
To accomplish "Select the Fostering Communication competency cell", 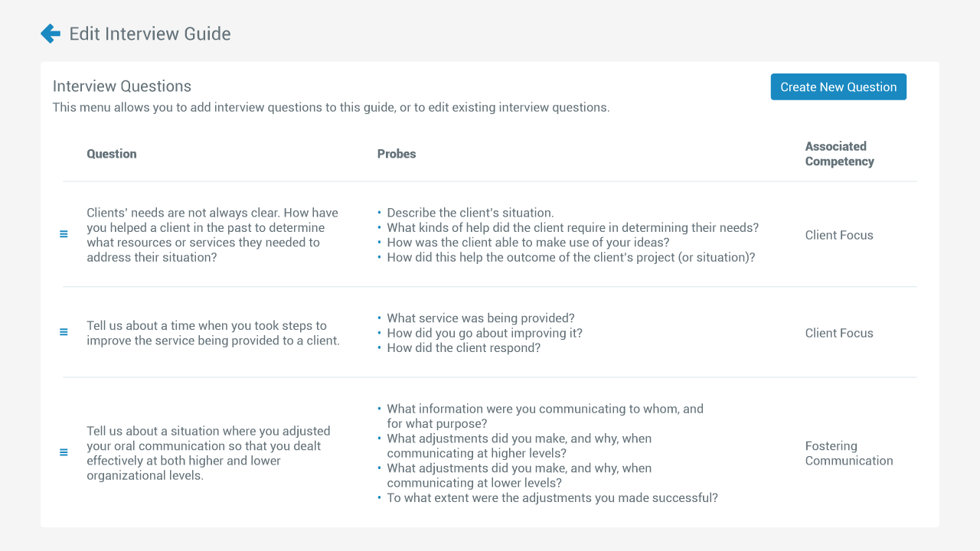I will click(848, 453).
